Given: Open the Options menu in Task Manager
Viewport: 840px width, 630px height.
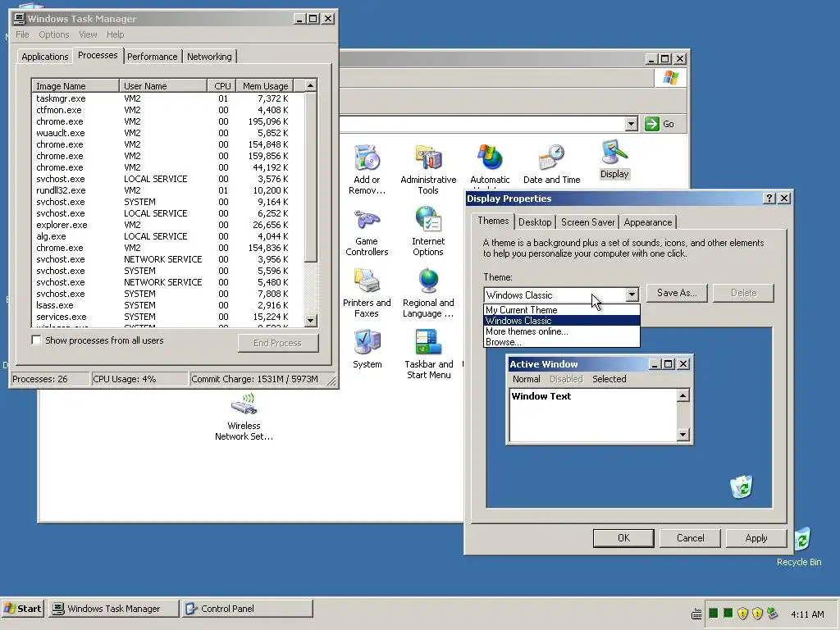Looking at the screenshot, I should pyautogui.click(x=53, y=34).
